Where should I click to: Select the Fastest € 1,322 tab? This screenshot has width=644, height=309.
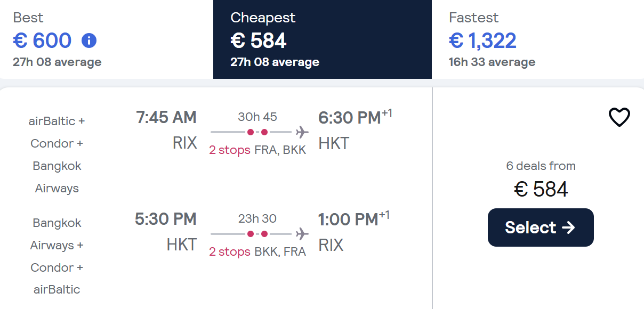[x=538, y=39]
